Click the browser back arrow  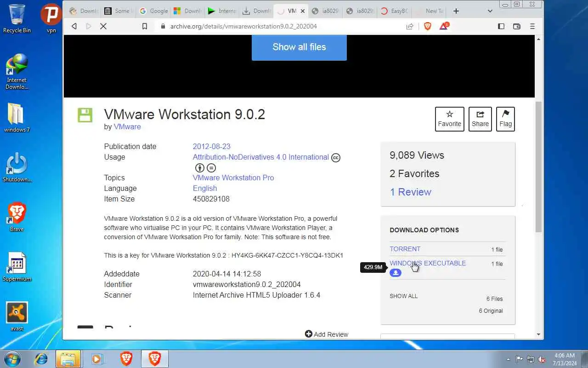pos(74,26)
